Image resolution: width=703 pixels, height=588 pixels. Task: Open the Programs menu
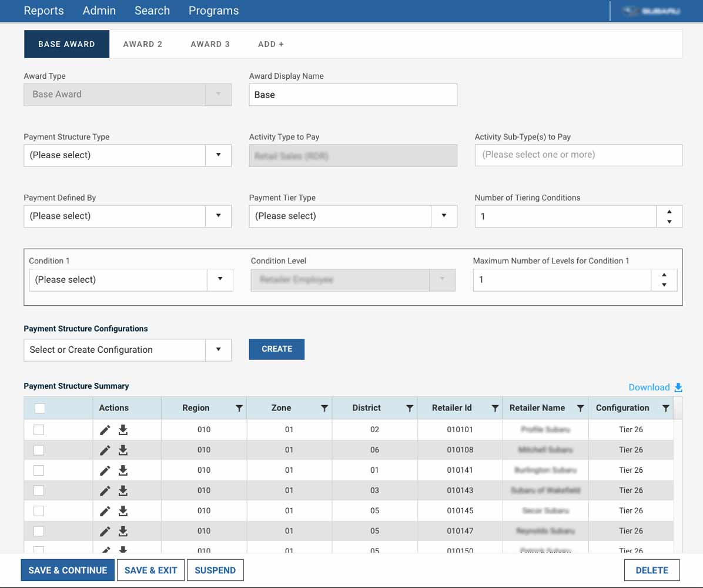(213, 11)
